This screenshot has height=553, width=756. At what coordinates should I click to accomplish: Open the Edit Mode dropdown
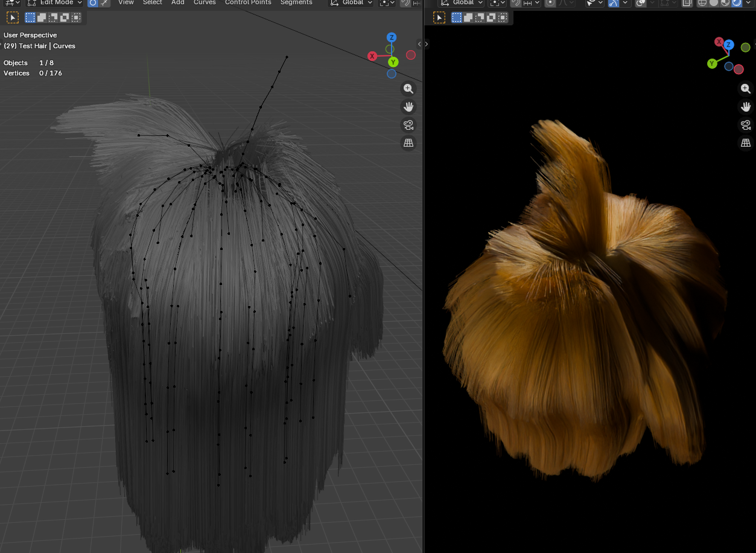tap(55, 3)
